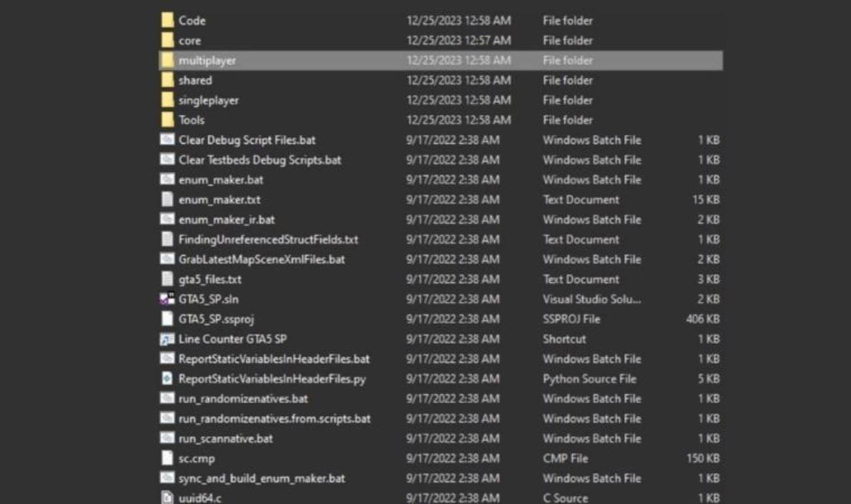Select the sc.cmp file icon

168,459
